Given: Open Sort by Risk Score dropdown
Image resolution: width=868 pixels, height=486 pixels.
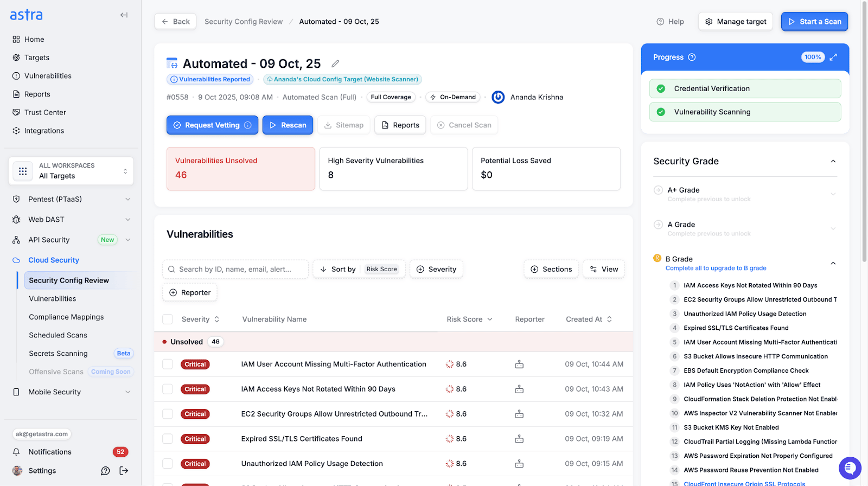Looking at the screenshot, I should [359, 270].
